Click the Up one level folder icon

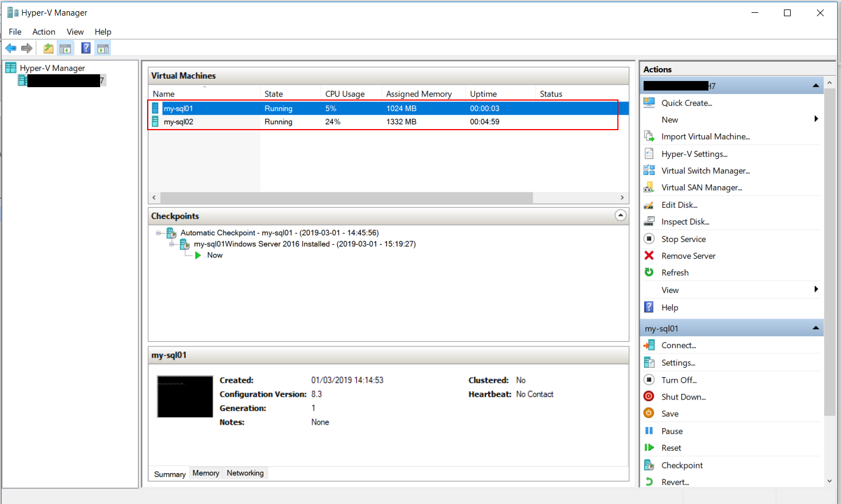click(x=49, y=49)
